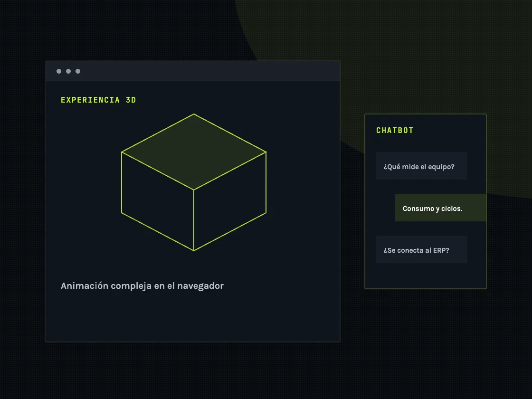The image size is (532, 399).
Task: Select the "Consumo y ciclos." reply bubble
Action: click(x=441, y=208)
